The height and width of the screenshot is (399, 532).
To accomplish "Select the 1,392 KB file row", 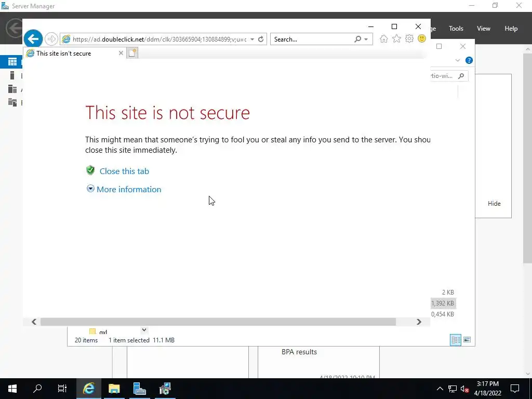I will (444, 303).
